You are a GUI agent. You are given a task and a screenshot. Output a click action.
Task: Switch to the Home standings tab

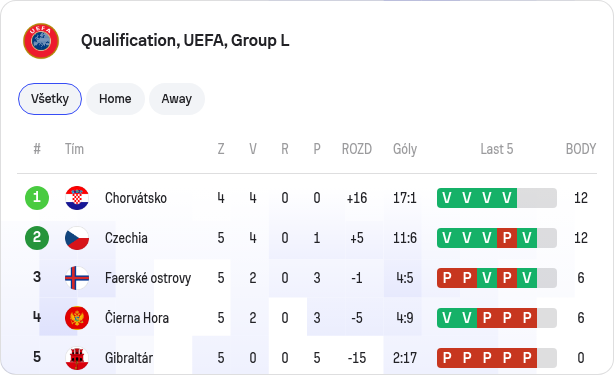pyautogui.click(x=115, y=99)
